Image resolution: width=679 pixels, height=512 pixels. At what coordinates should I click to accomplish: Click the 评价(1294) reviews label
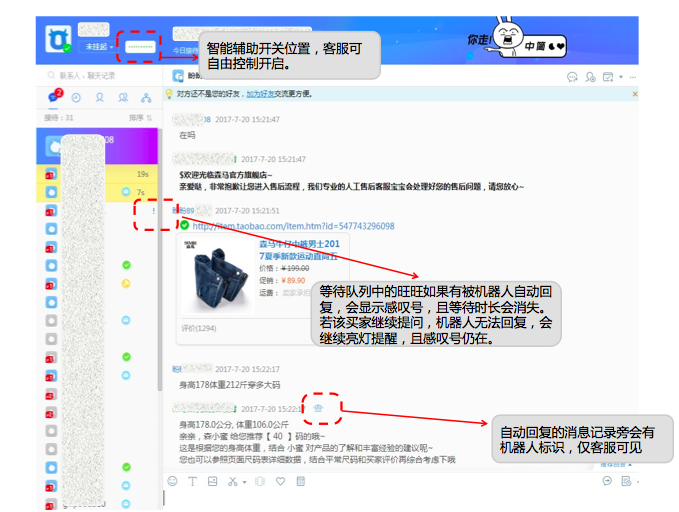point(199,328)
